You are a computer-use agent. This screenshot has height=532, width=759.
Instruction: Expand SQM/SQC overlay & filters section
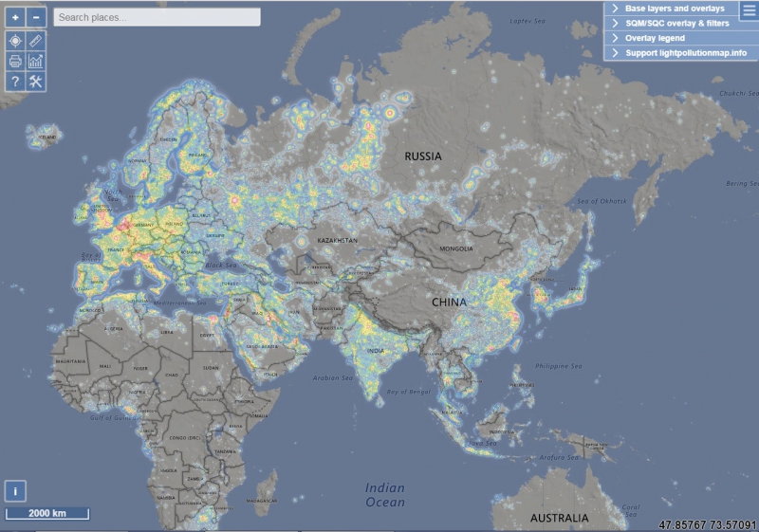(676, 23)
